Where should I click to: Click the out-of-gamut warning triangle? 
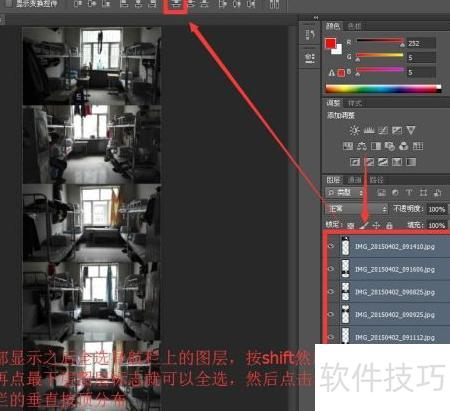331,73
